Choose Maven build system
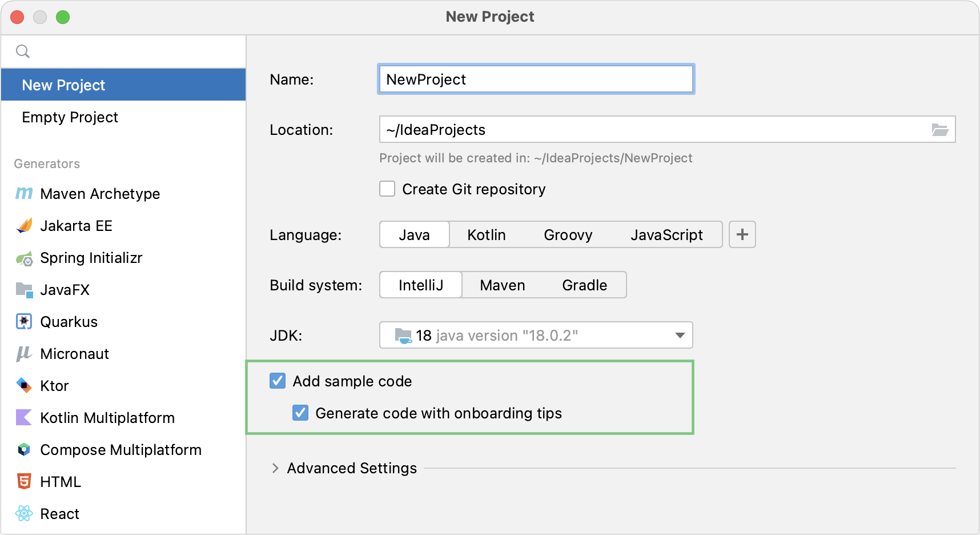The height and width of the screenshot is (535, 980). coord(503,285)
